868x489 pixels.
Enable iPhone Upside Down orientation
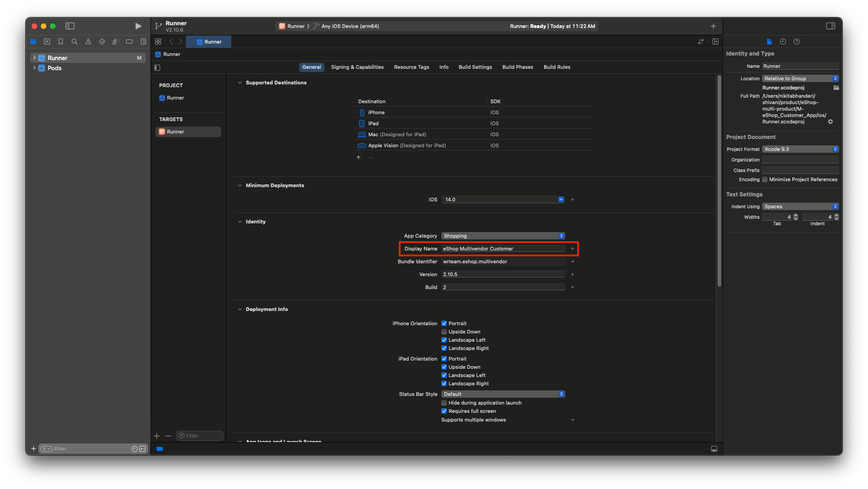pos(444,332)
